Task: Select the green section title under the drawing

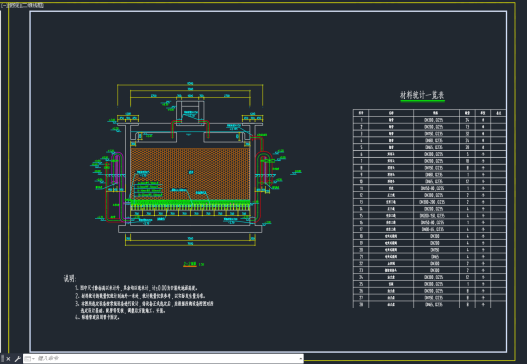Action: click(x=190, y=264)
